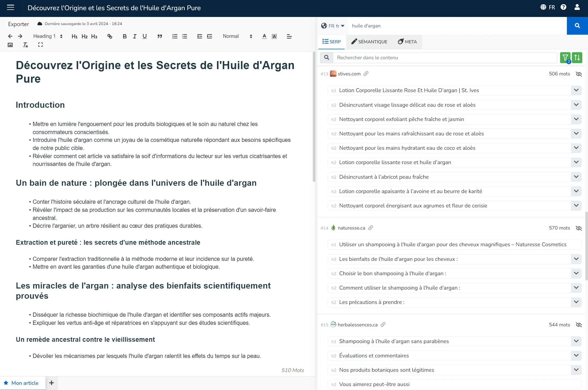Screen dimensions: 588x390
Task: Click the 'Rechercher dans le contenu' field
Action: coord(445,58)
